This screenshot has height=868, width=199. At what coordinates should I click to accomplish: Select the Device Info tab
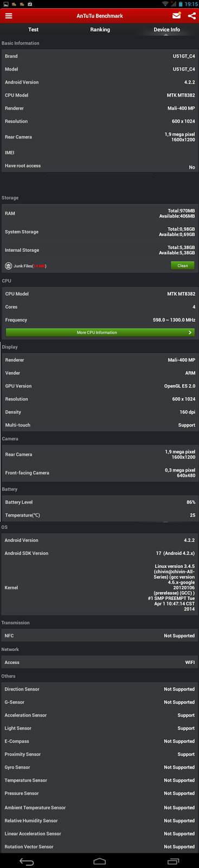166,29
